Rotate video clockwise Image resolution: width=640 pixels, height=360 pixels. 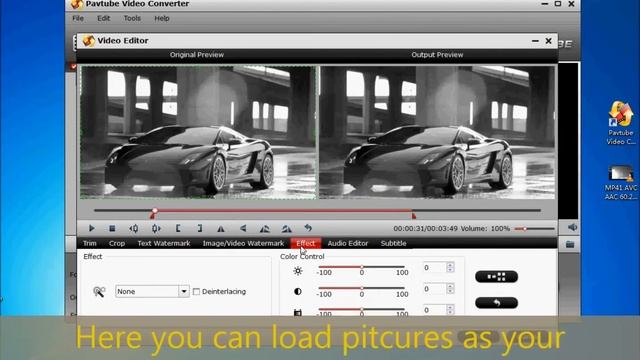click(x=287, y=229)
